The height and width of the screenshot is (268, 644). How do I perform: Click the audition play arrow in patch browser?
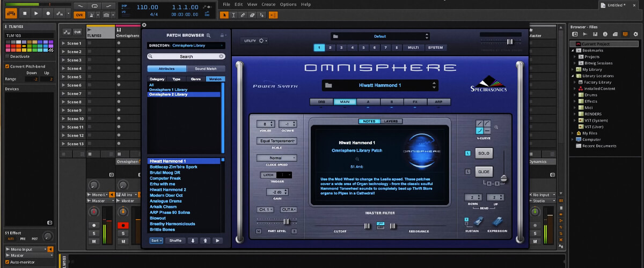(217, 241)
